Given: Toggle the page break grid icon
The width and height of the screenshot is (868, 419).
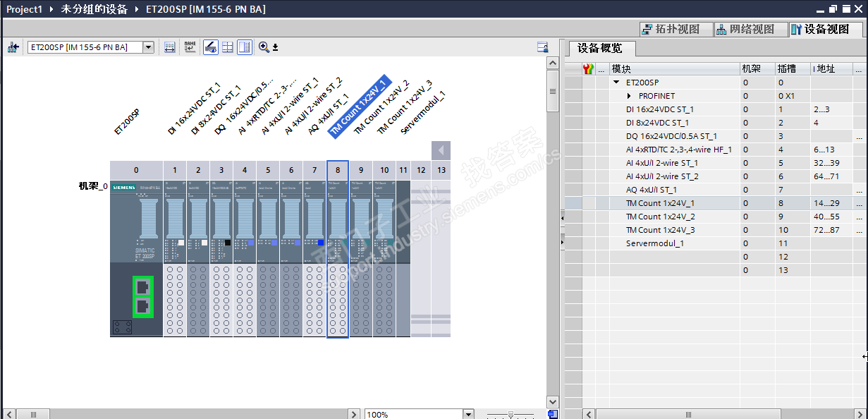Looking at the screenshot, I should pyautogui.click(x=228, y=47).
